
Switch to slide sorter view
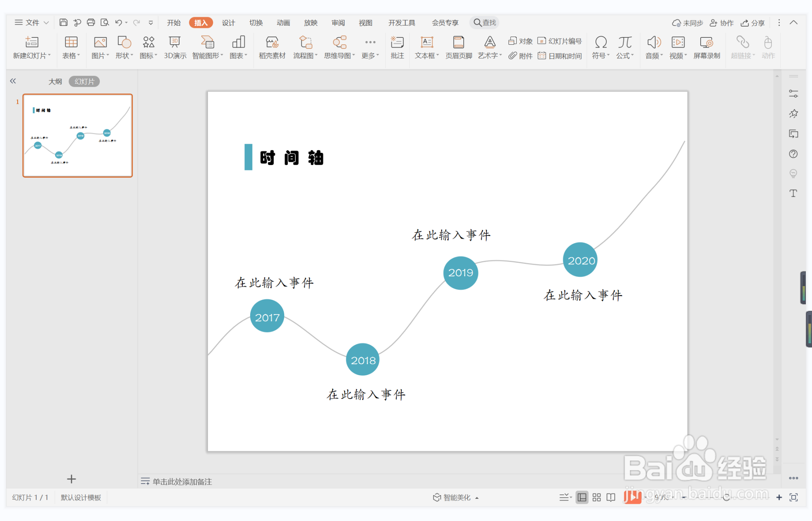tap(597, 498)
